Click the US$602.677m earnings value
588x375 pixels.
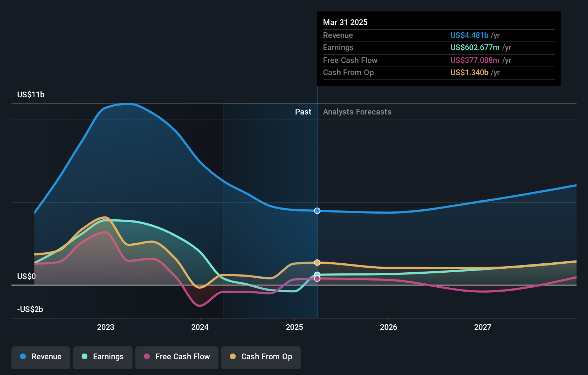tap(475, 47)
